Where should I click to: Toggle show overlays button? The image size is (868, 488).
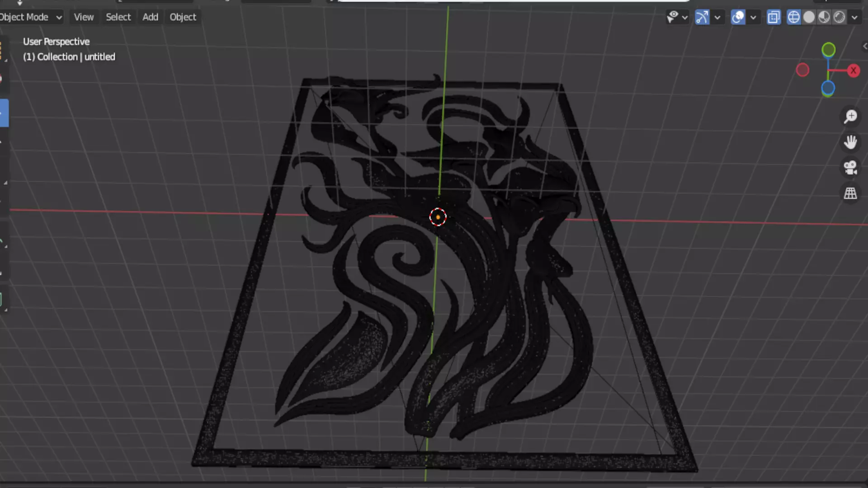(x=738, y=17)
